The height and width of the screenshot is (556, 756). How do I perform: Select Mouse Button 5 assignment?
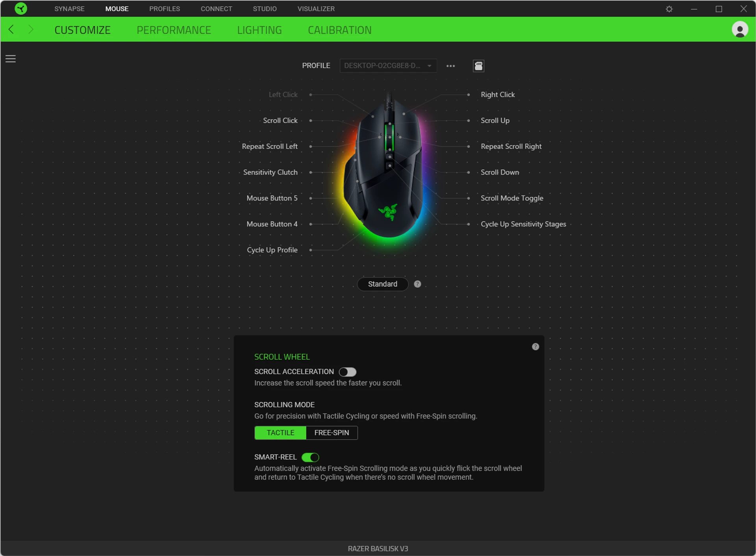click(x=272, y=198)
